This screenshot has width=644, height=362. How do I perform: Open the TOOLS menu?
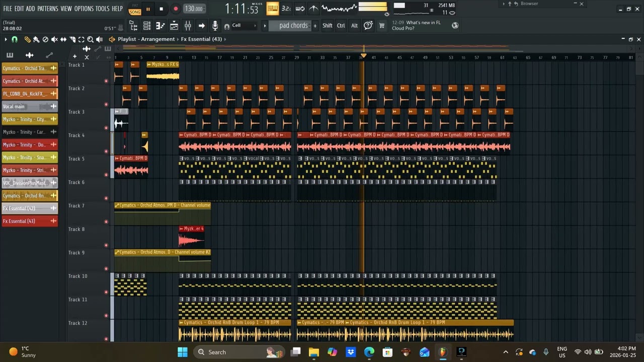click(x=102, y=9)
